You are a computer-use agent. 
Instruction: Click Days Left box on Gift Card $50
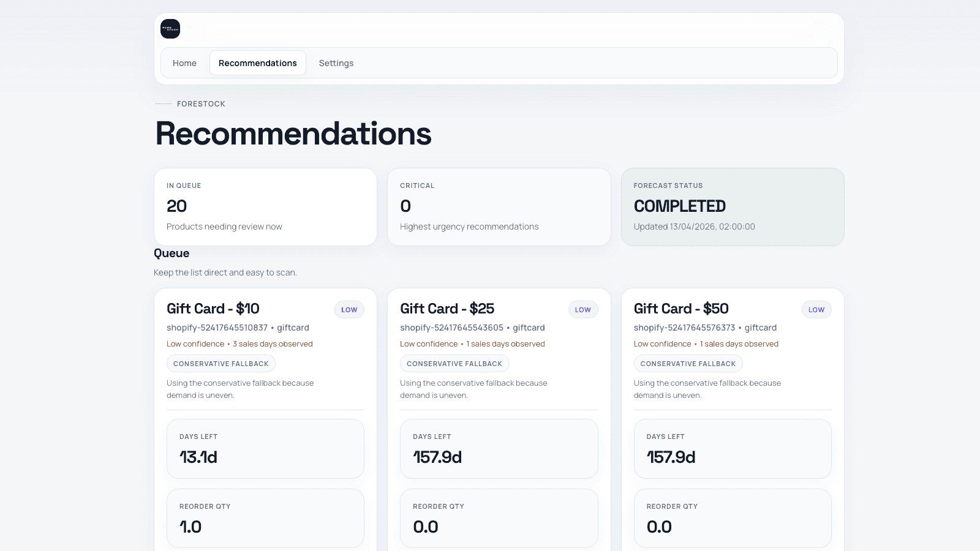[x=733, y=449]
